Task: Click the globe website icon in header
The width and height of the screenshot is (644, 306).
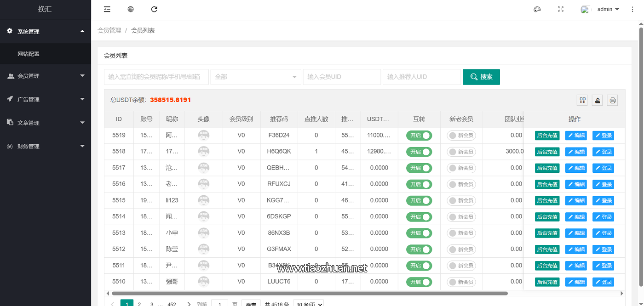Action: [x=131, y=9]
